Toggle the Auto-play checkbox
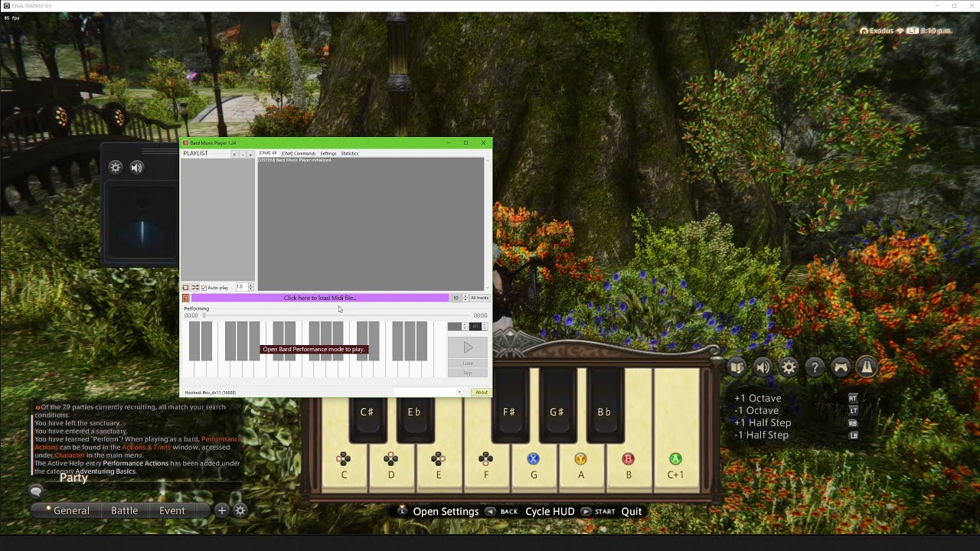The height and width of the screenshot is (551, 980). (x=204, y=288)
